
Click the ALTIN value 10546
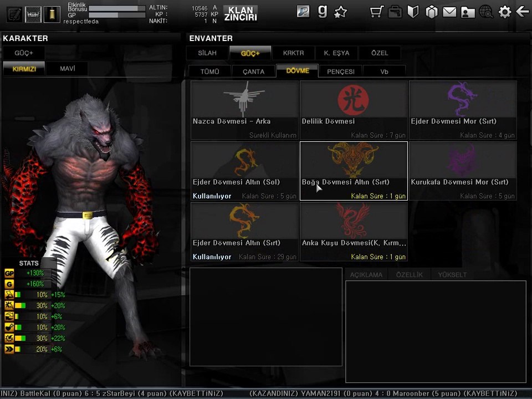pos(199,8)
